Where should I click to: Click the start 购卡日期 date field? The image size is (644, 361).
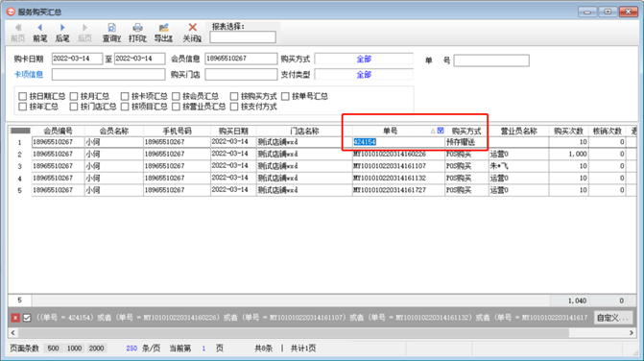click(x=77, y=59)
